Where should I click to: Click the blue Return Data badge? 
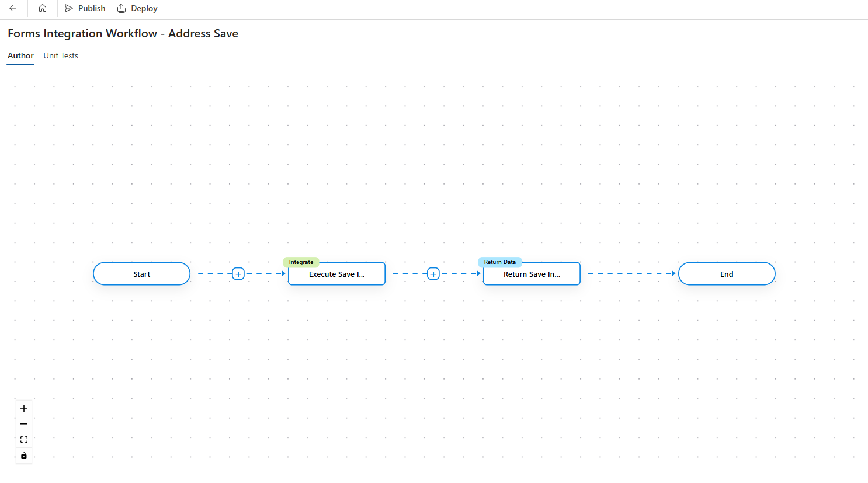click(x=499, y=262)
